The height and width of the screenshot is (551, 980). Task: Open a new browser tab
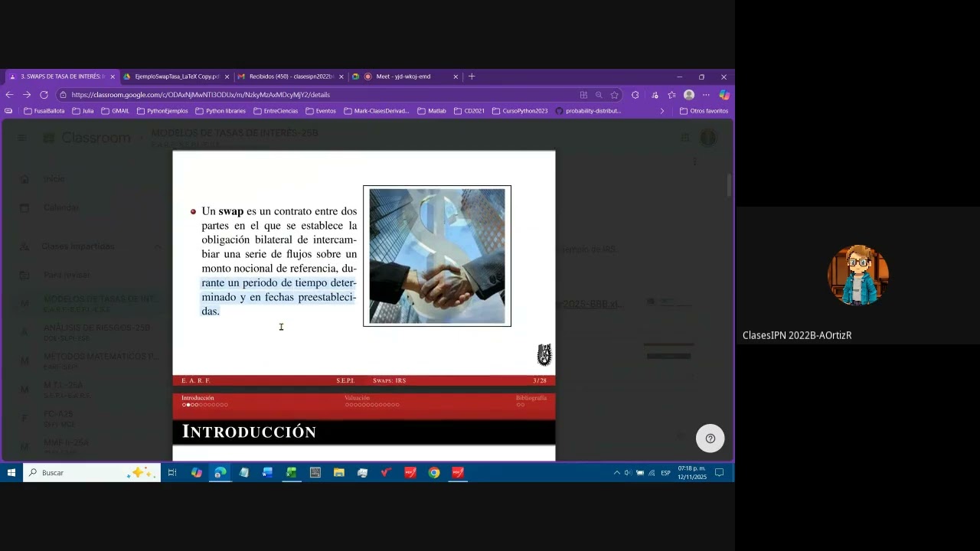pyautogui.click(x=472, y=77)
